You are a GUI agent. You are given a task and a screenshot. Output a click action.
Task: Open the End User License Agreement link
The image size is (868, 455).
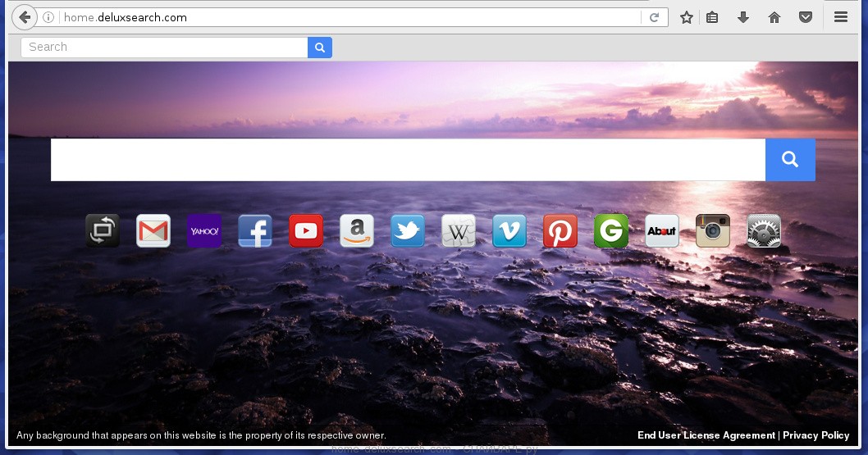[x=706, y=435]
